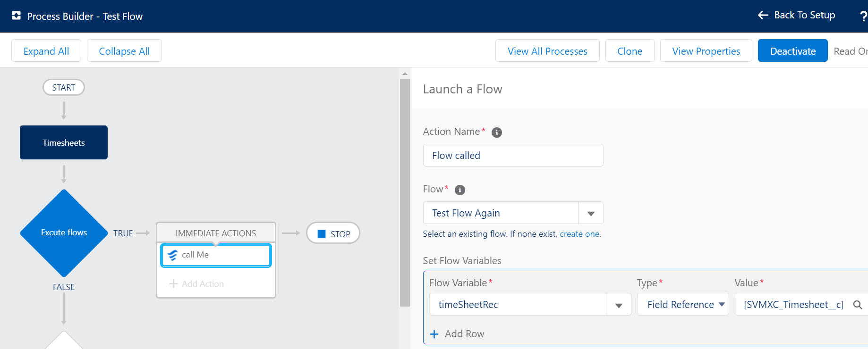Click the flow icon on call Me action

(x=172, y=255)
